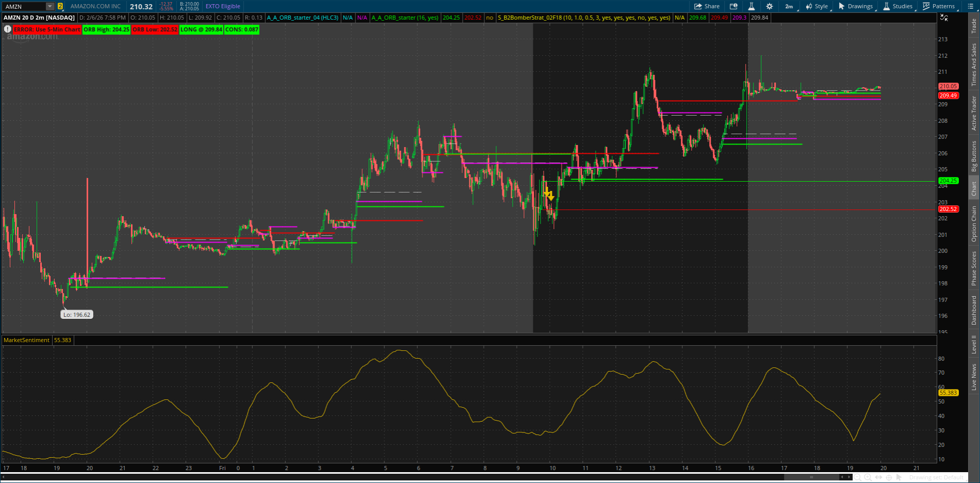The height and width of the screenshot is (483, 980).
Task: Click the error exclamation warning icon
Action: (8, 29)
